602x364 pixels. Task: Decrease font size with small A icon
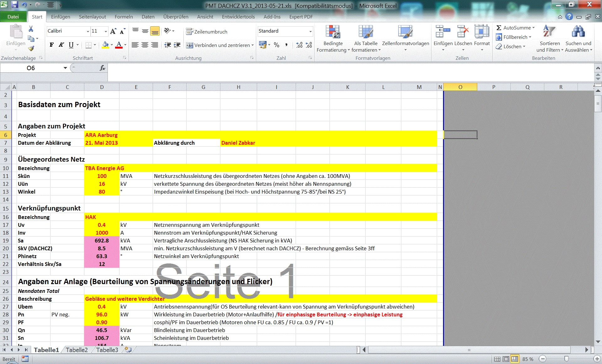(122, 31)
